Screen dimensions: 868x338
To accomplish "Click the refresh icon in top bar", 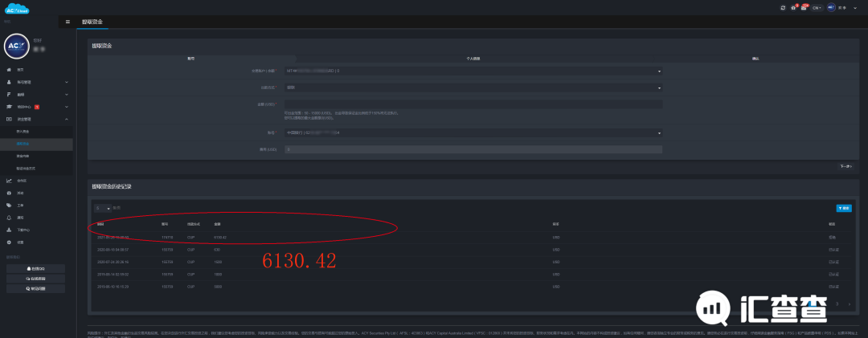I will click(783, 8).
